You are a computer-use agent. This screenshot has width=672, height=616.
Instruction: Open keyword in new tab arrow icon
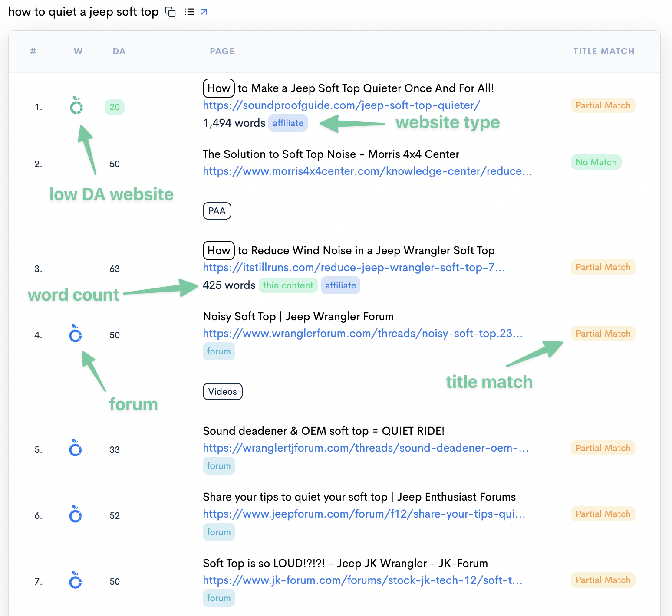point(204,12)
